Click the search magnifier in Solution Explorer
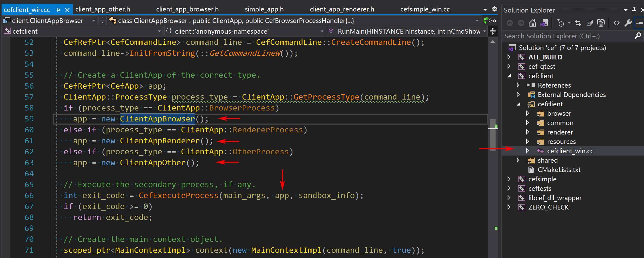The width and height of the screenshot is (644, 258). click(637, 36)
